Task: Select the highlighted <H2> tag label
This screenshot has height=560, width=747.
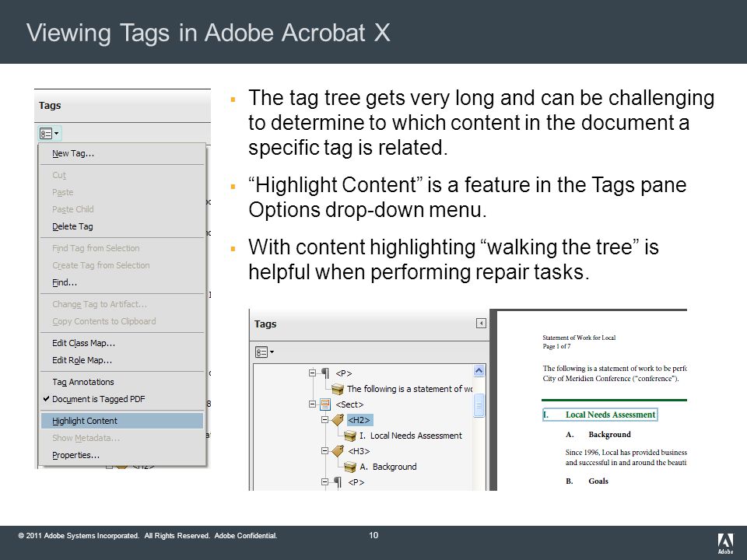Action: [x=359, y=420]
